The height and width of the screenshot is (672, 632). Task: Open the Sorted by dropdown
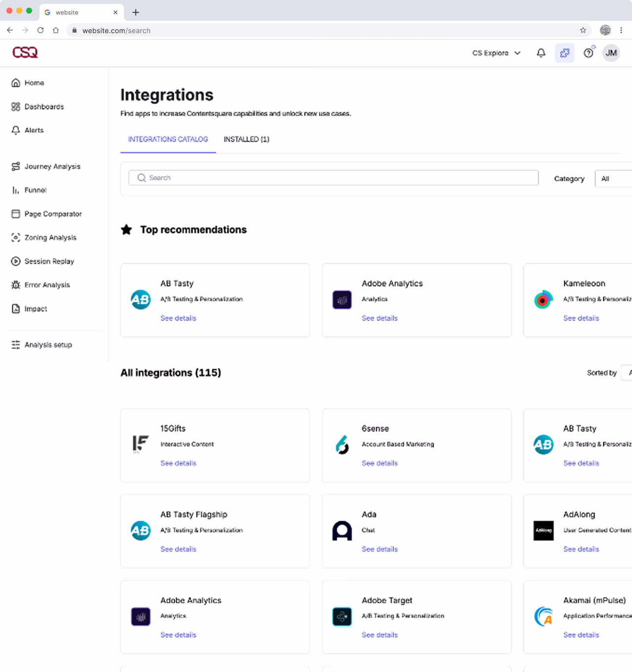(627, 373)
